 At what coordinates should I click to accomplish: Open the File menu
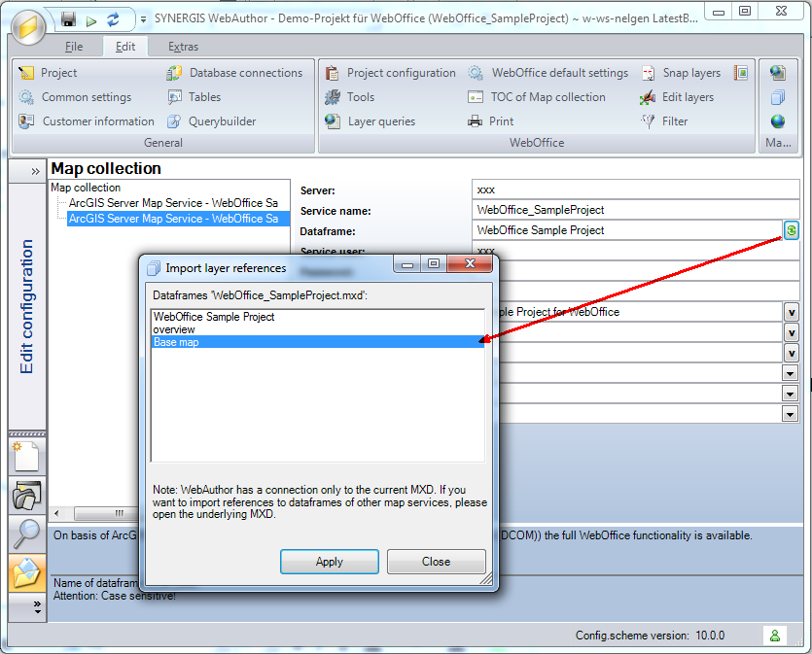[74, 46]
